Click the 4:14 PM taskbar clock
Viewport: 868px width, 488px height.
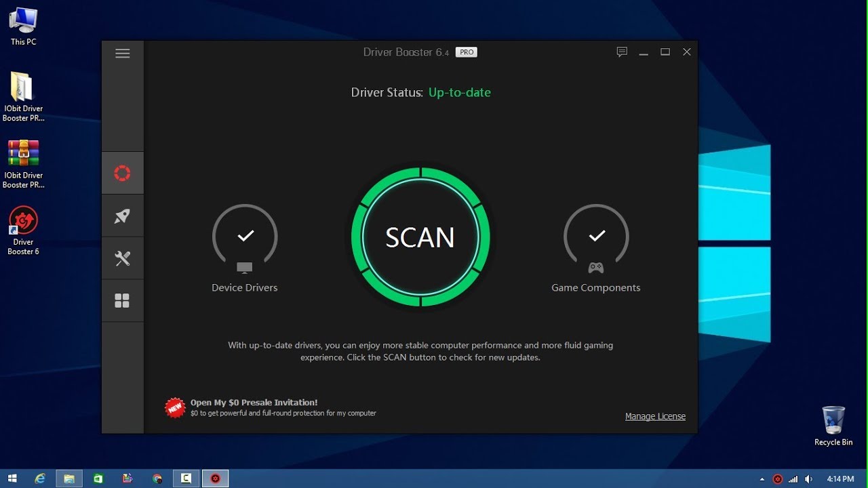point(840,479)
